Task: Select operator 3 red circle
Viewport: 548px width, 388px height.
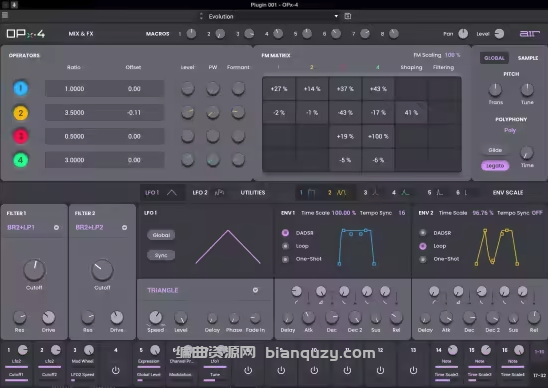Action: click(x=21, y=136)
